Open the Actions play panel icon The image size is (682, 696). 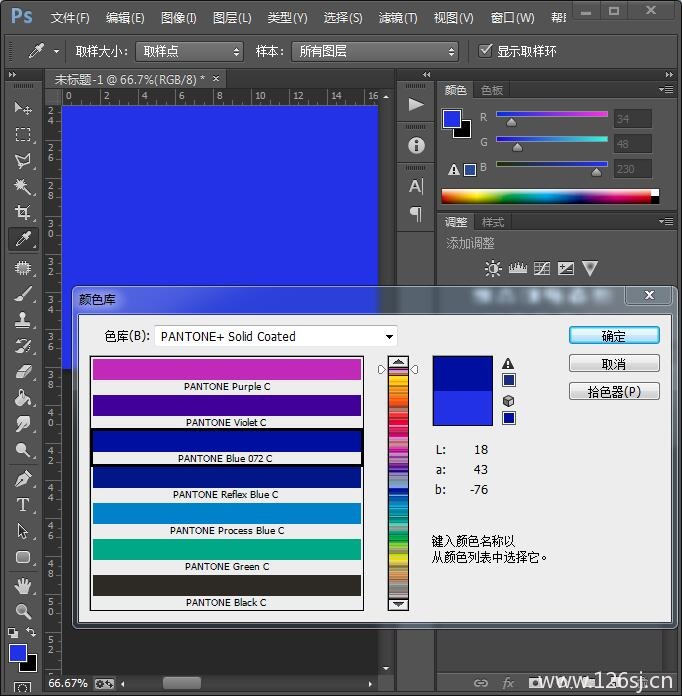click(416, 105)
